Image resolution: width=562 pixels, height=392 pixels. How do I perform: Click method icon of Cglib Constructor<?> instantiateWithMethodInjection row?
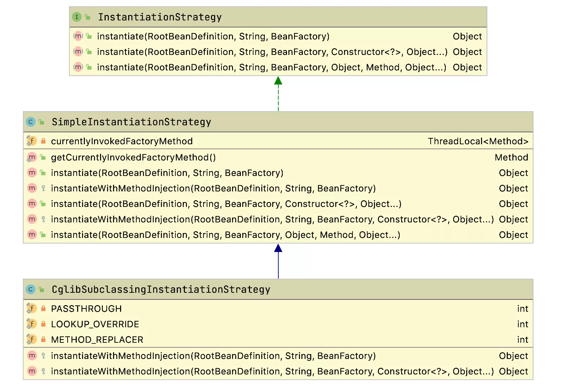coord(32,371)
